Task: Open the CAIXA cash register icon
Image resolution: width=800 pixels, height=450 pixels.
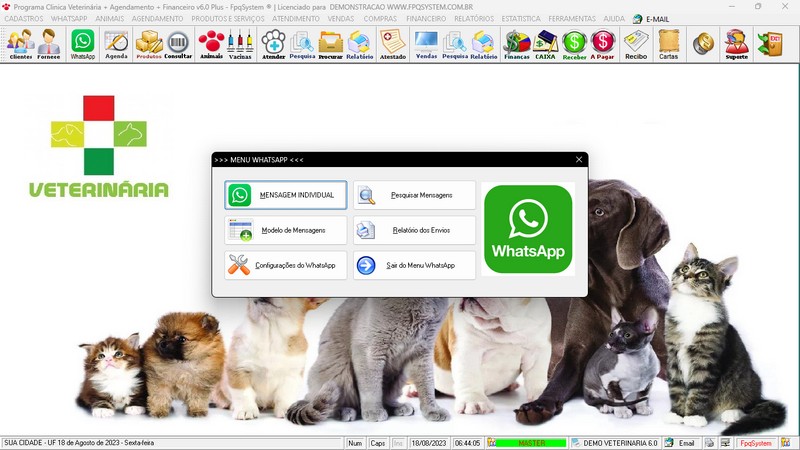Action: (x=545, y=44)
